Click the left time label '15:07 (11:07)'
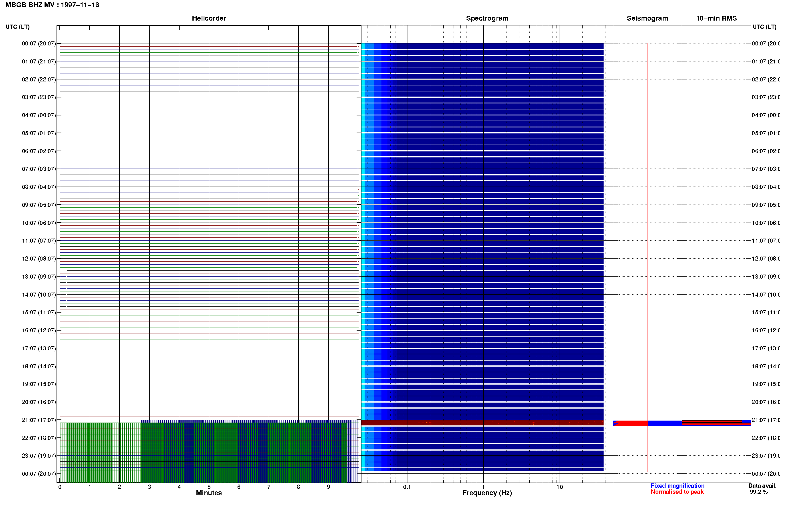Screen dimensions: 812x508 click(x=39, y=313)
